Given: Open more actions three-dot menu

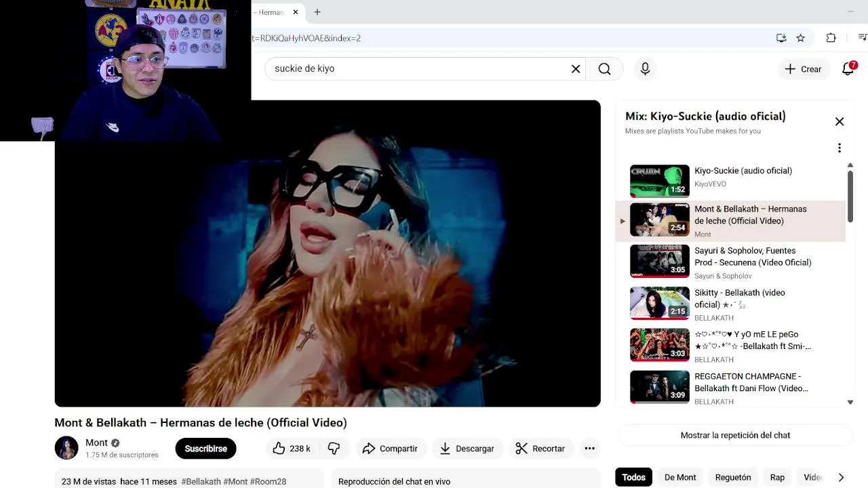Looking at the screenshot, I should (x=589, y=449).
